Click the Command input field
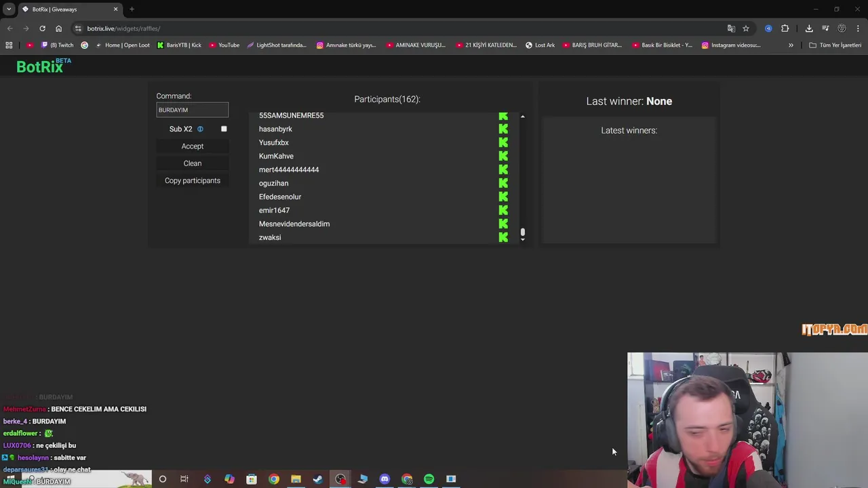 [193, 110]
